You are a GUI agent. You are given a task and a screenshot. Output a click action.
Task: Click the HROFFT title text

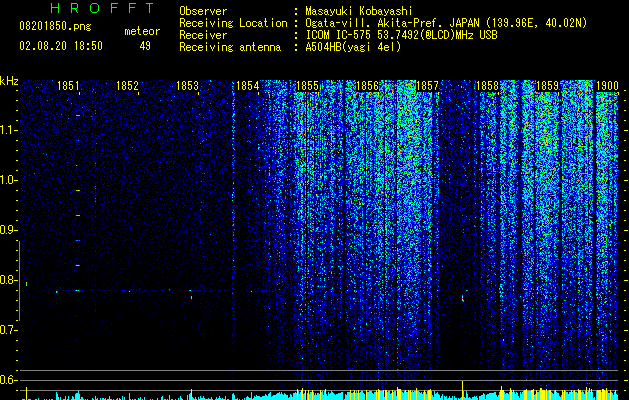tap(102, 8)
